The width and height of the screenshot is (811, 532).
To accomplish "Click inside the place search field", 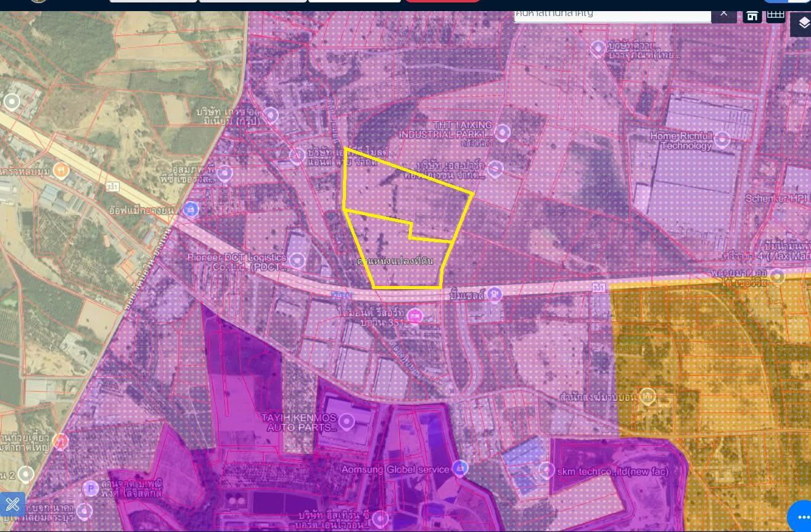I will coord(611,13).
